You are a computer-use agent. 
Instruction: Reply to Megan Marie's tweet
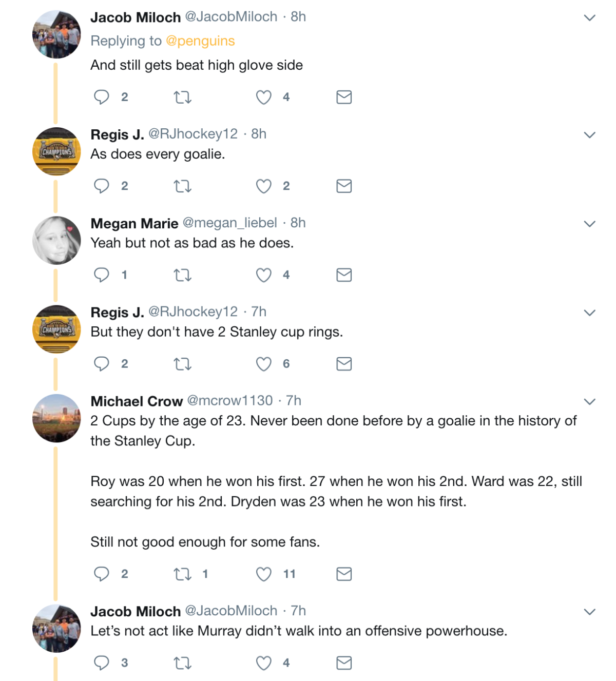[x=102, y=275]
